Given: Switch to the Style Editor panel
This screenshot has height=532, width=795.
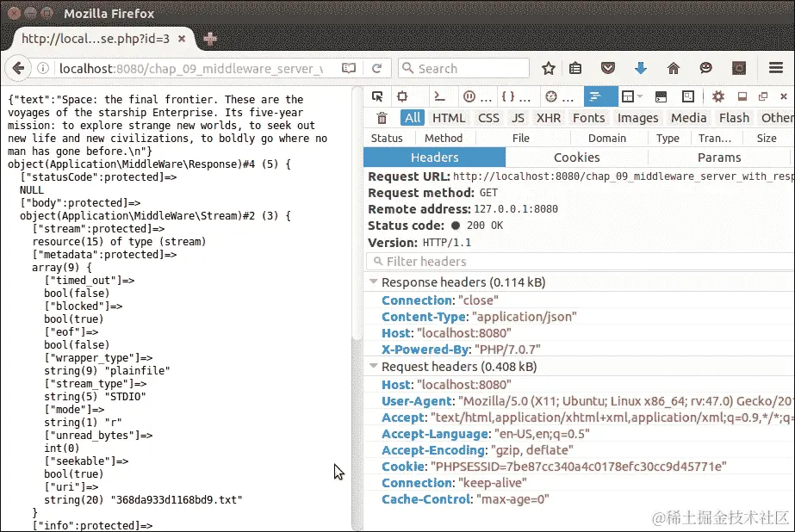Looking at the screenshot, I should pos(516,96).
